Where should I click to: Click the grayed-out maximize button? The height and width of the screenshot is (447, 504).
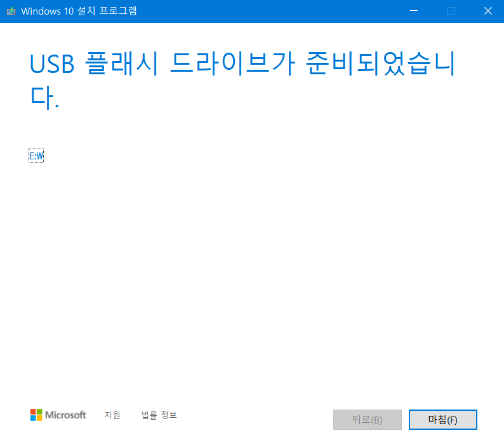coord(451,11)
